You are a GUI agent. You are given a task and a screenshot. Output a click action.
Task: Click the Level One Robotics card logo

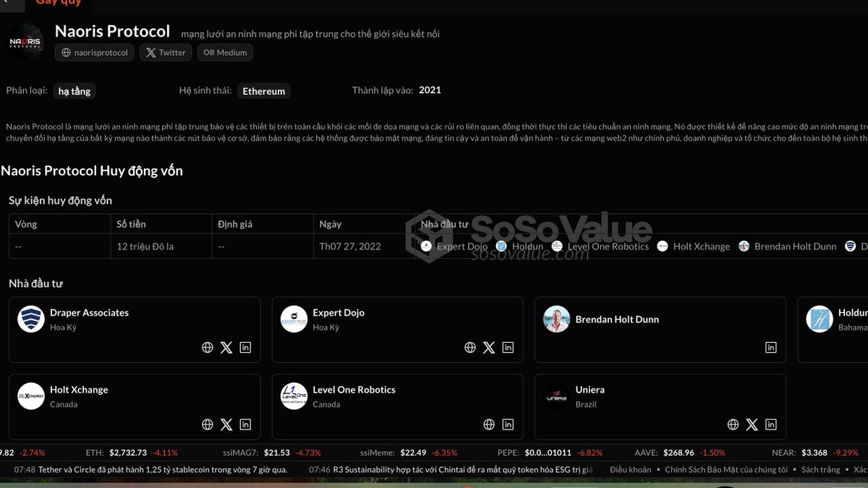(294, 396)
